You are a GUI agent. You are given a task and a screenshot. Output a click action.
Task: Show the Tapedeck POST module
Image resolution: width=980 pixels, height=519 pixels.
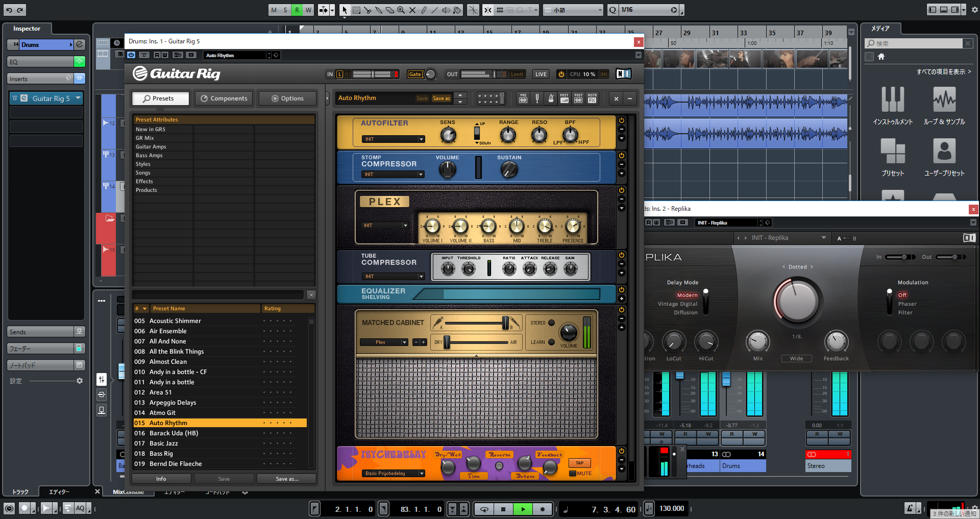click(578, 98)
